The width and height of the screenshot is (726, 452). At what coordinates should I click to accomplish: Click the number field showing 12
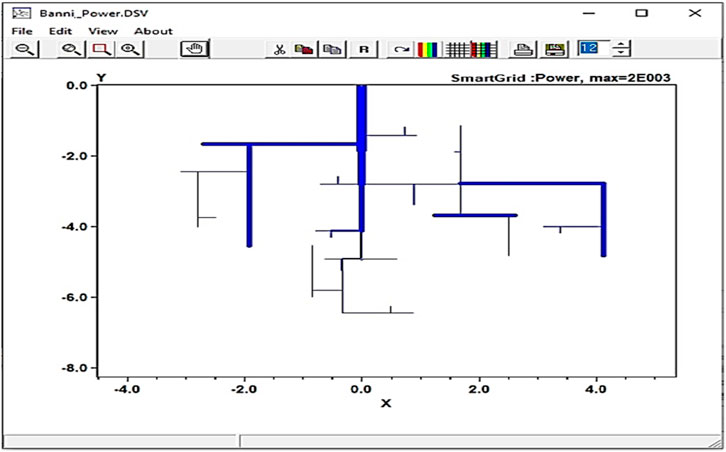pos(594,48)
